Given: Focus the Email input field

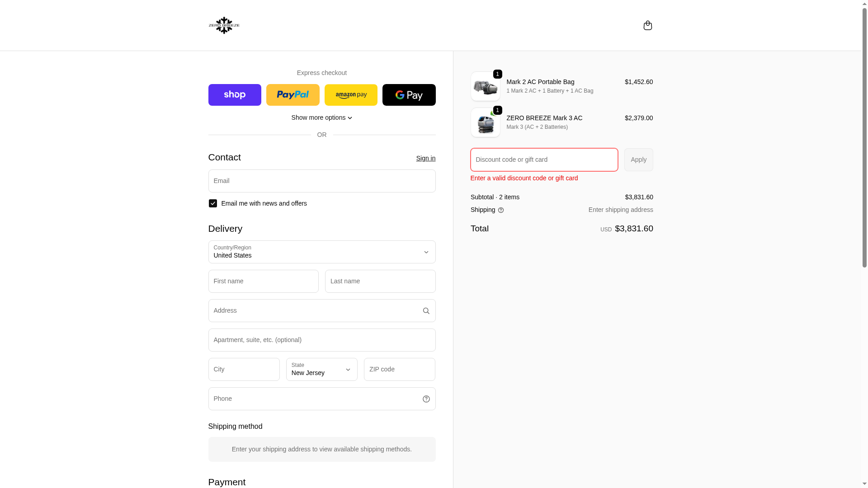Looking at the screenshot, I should 321,181.
